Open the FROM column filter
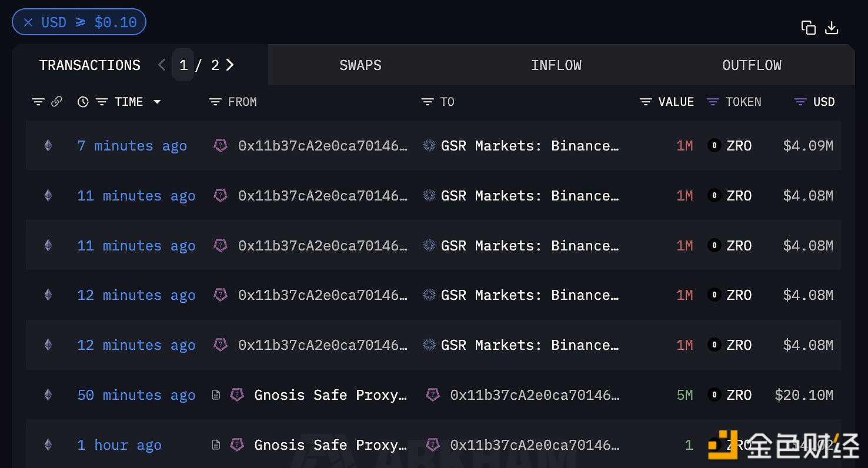Screen dimensions: 868x468 [x=215, y=102]
